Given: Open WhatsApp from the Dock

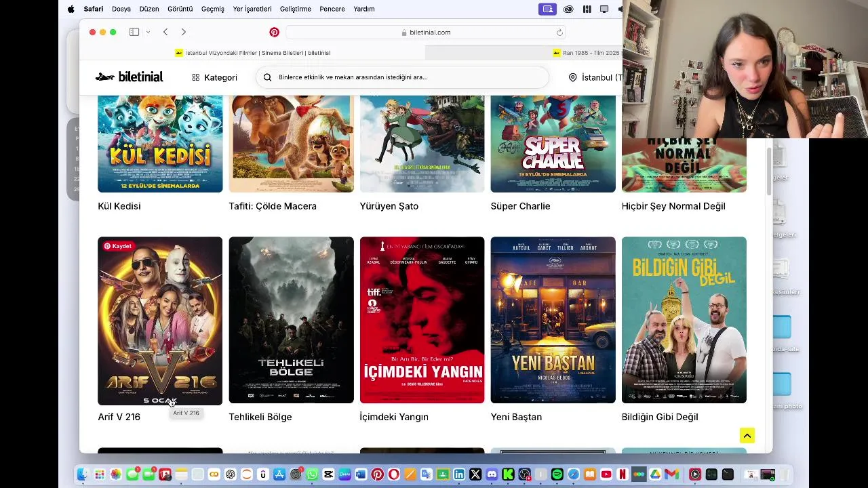Looking at the screenshot, I should [312, 474].
